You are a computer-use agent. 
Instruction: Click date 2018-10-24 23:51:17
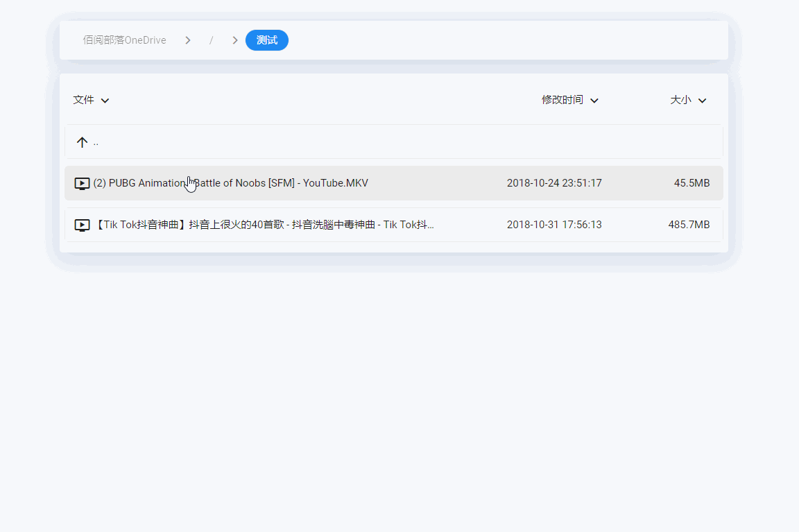[x=554, y=183]
